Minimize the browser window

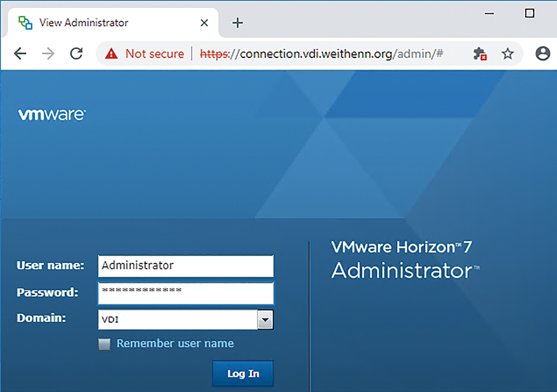coord(489,13)
